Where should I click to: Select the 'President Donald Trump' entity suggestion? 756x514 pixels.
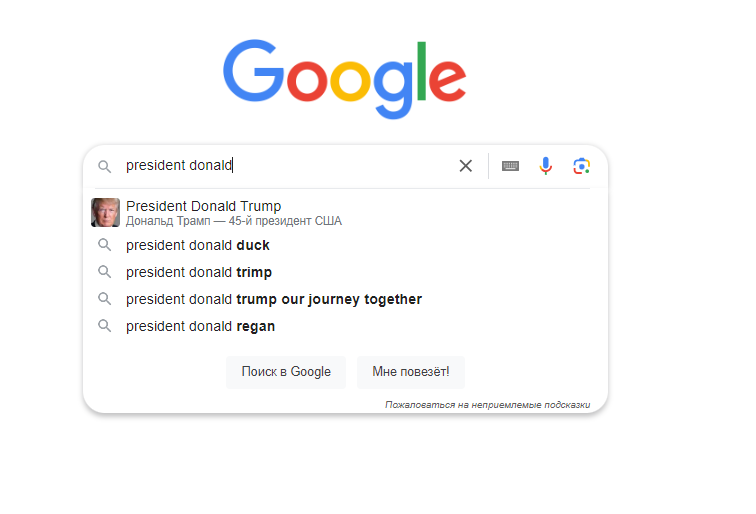(204, 207)
